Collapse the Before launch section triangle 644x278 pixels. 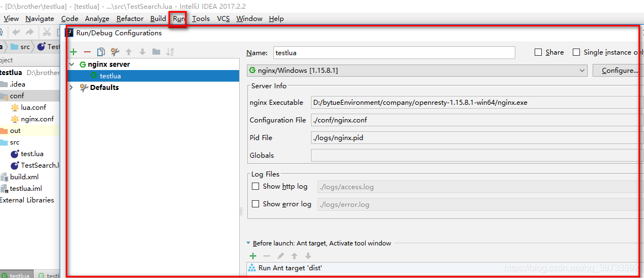[x=248, y=243]
